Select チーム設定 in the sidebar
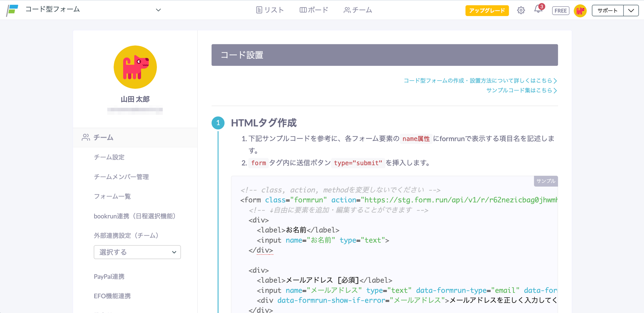 [109, 157]
